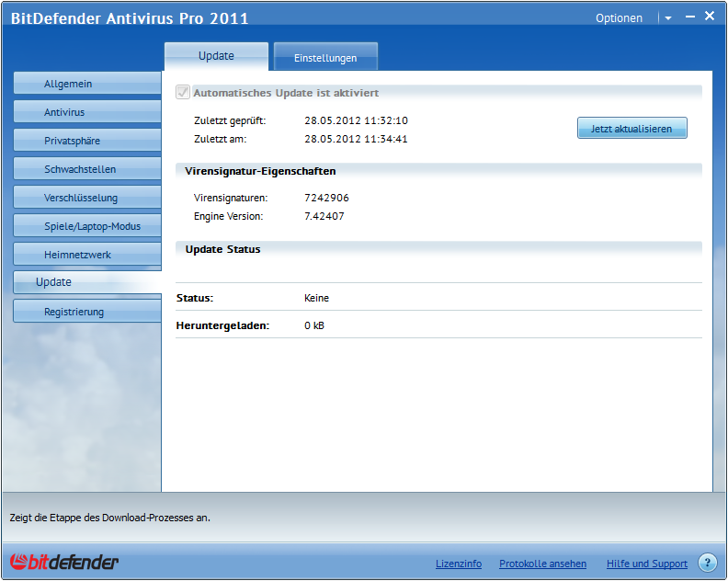This screenshot has width=728, height=581.
Task: Expand the Optionen dropdown arrow
Action: pyautogui.click(x=668, y=18)
